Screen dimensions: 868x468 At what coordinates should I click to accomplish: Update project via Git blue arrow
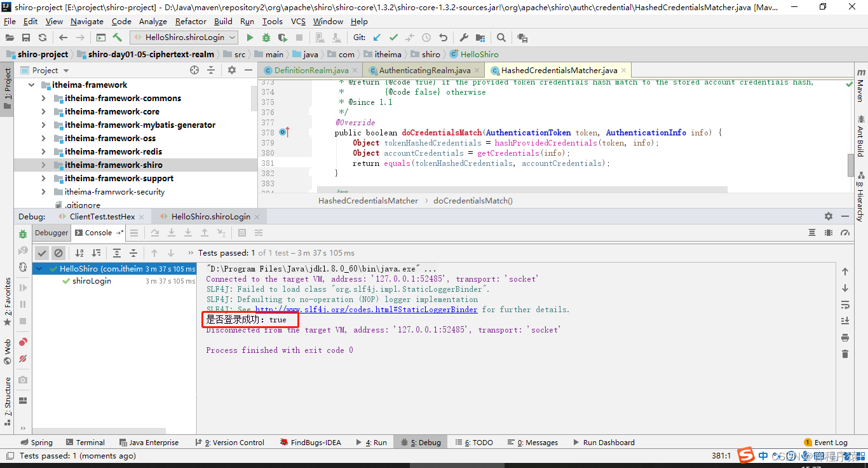(377, 38)
